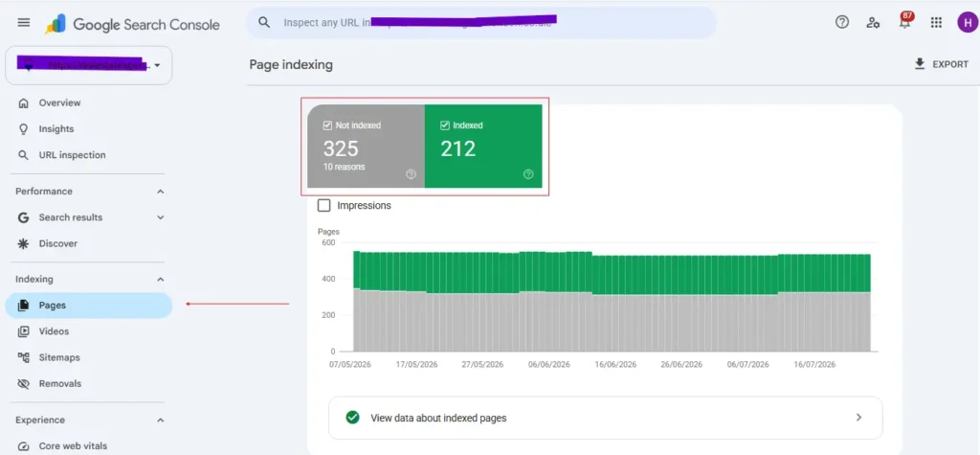980x455 pixels.
Task: Click the search magnifier icon
Action: 264,23
